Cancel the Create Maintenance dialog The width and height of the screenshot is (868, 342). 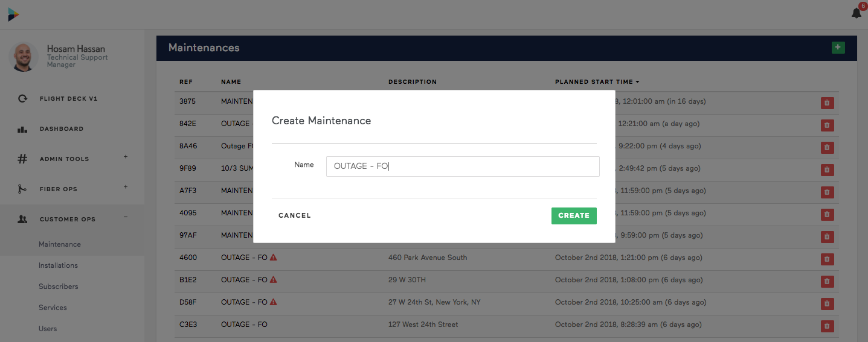pos(295,215)
